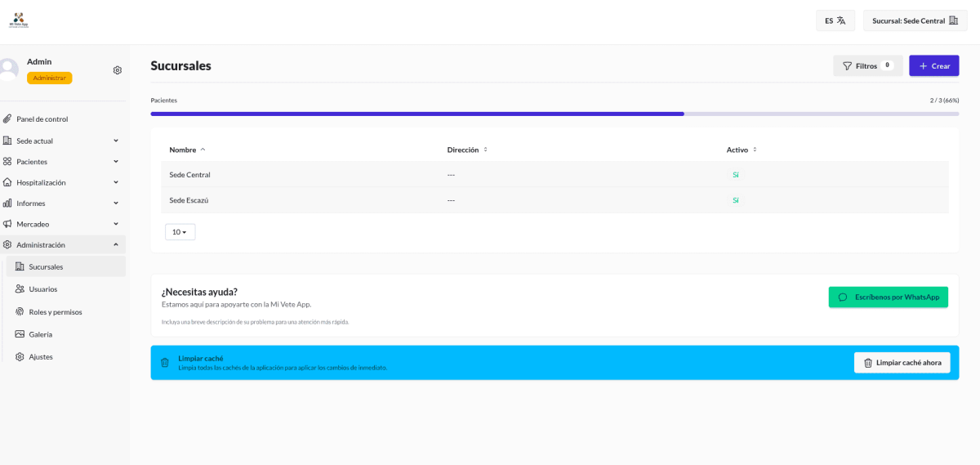The height and width of the screenshot is (465, 980).
Task: Open the ES language switcher
Action: 835,20
